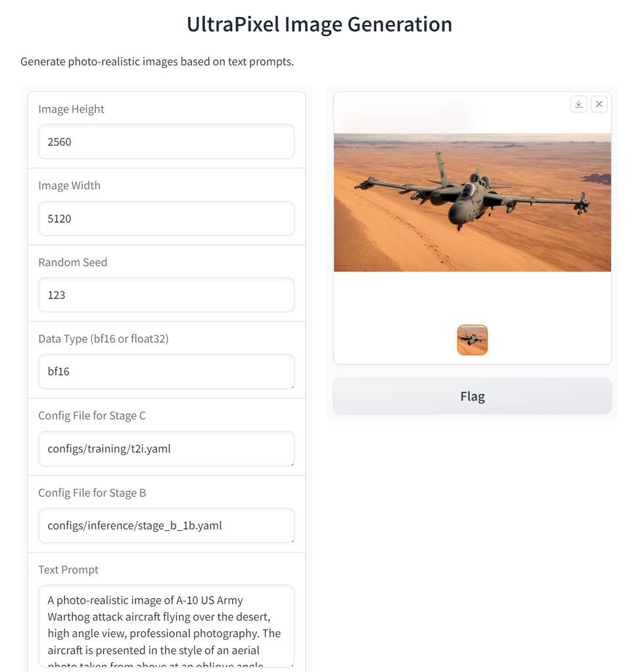Grab the Data Type field resize handle

click(291, 386)
